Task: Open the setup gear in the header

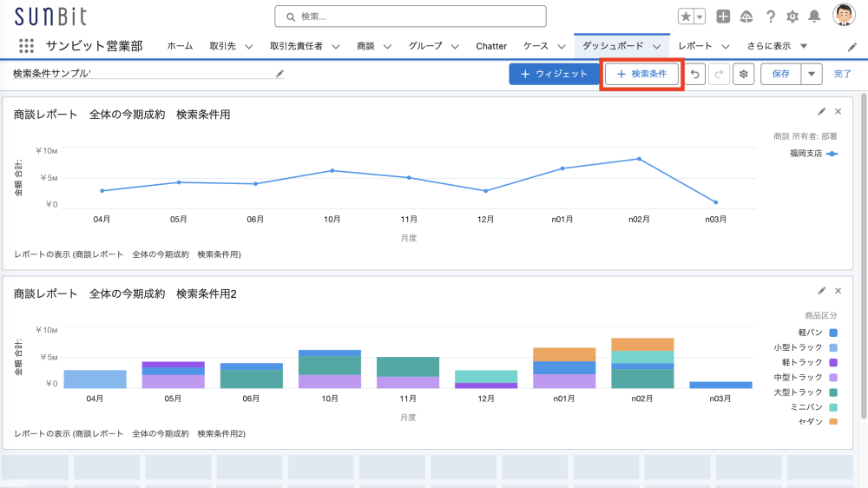Action: 792,16
